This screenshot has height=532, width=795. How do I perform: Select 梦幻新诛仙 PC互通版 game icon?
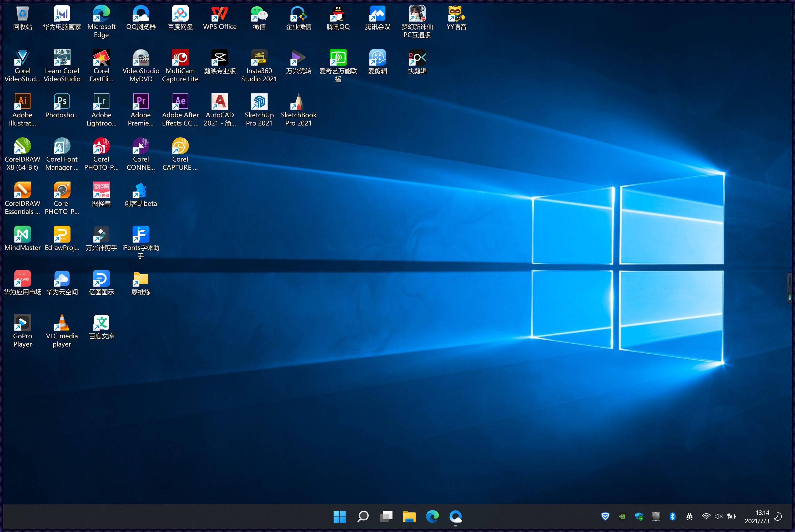pos(417,14)
